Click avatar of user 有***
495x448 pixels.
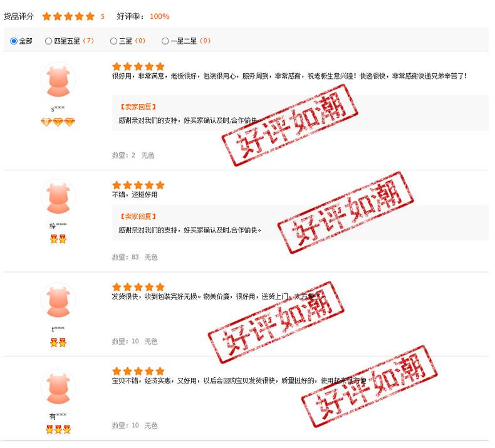pos(58,387)
